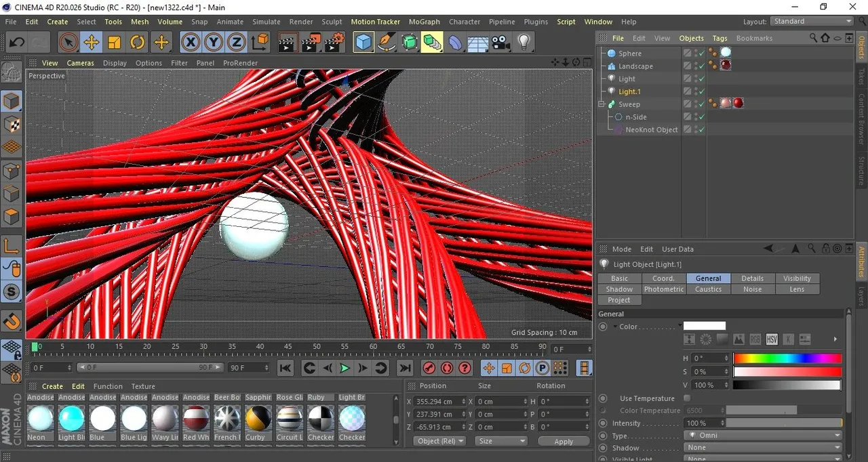Click the record active objects button
The image size is (868, 462).
point(429,368)
